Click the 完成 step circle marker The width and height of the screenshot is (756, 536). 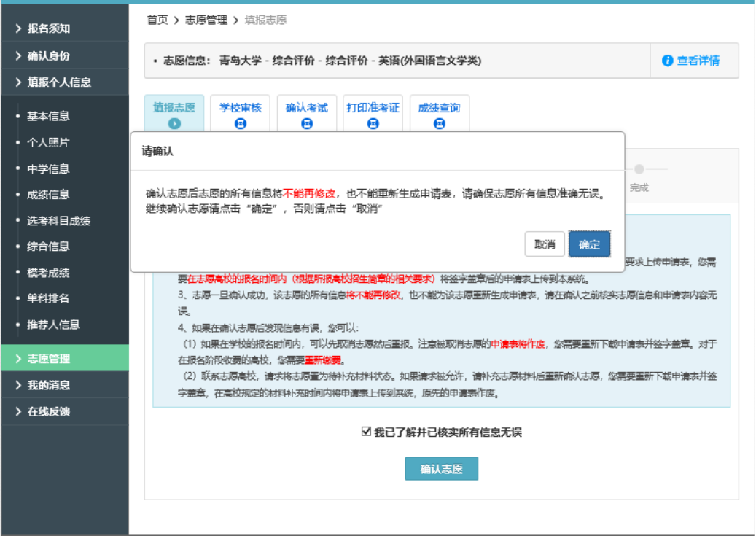click(639, 169)
